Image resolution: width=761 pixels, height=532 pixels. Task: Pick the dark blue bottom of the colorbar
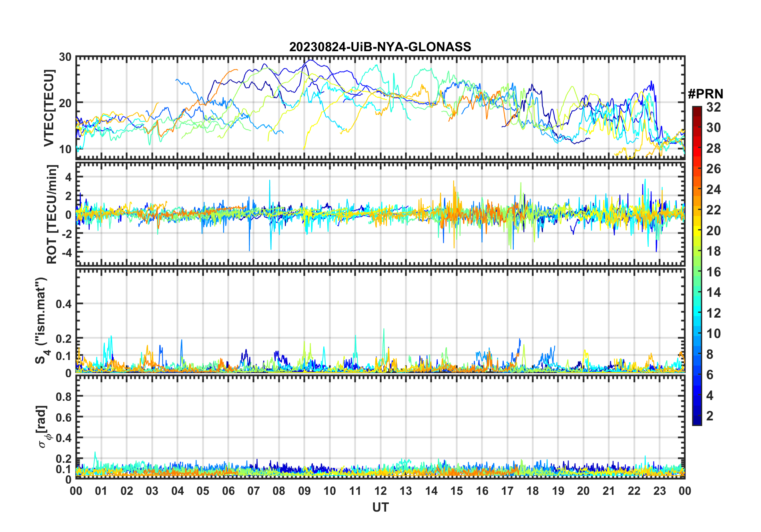coord(697,422)
